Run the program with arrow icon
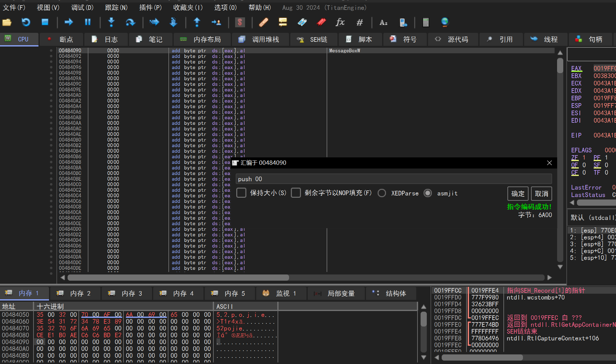The width and height of the screenshot is (616, 364). pos(69,22)
